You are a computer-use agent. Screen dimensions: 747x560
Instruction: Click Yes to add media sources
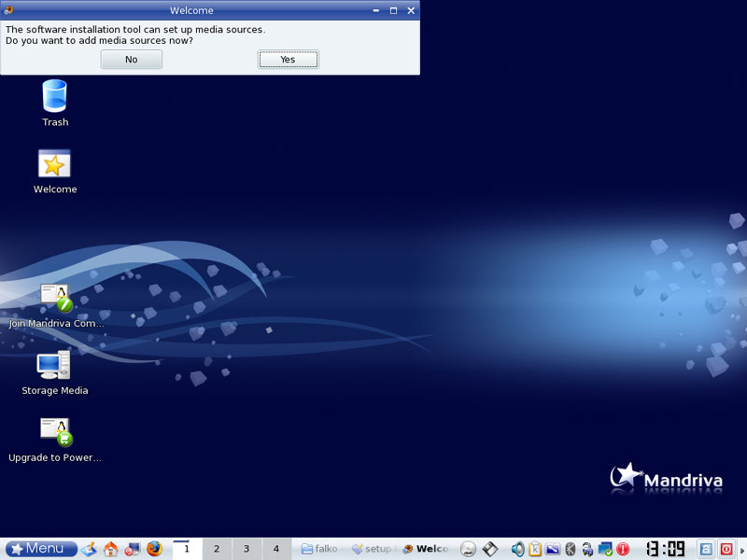pyautogui.click(x=289, y=60)
